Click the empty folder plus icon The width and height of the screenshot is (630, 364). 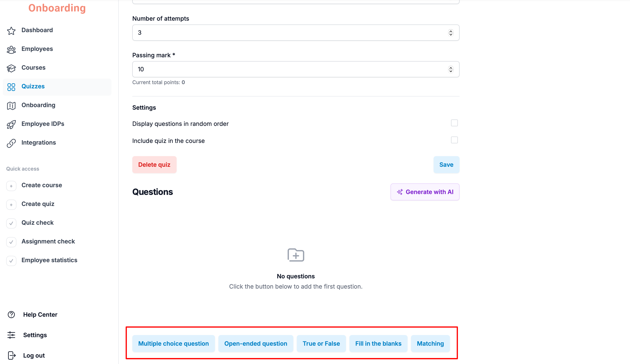[x=296, y=255]
